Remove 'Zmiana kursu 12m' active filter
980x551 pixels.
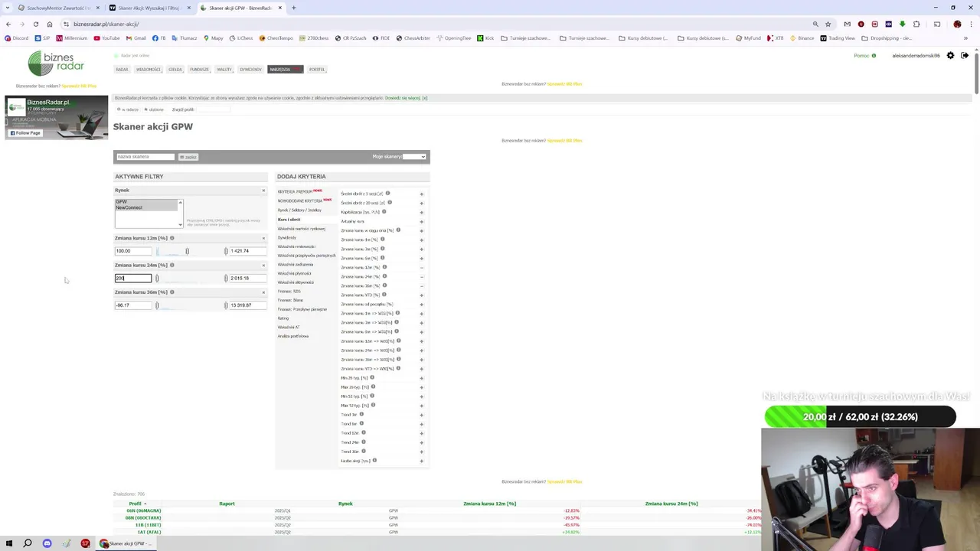coord(263,238)
